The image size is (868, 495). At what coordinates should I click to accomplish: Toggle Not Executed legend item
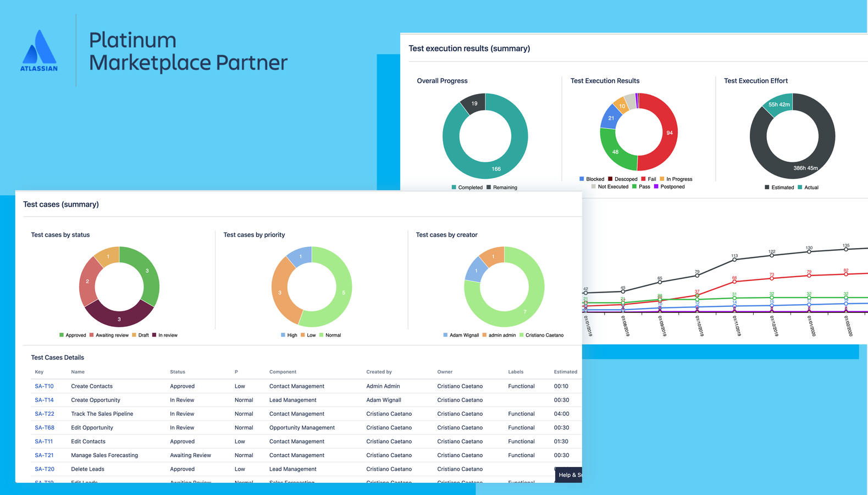[x=610, y=186]
